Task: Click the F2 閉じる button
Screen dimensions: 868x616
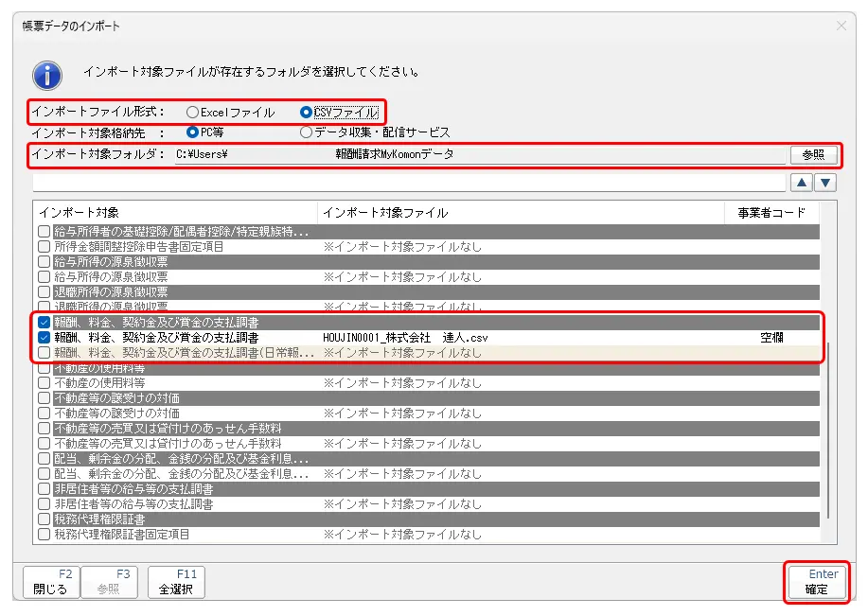Action: point(50,582)
